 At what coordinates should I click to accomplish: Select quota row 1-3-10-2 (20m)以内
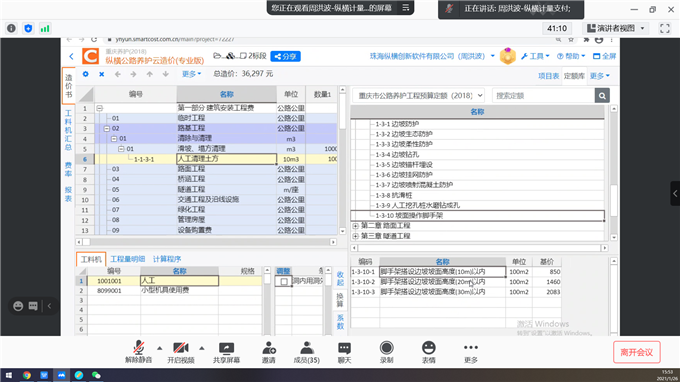pyautogui.click(x=455, y=282)
